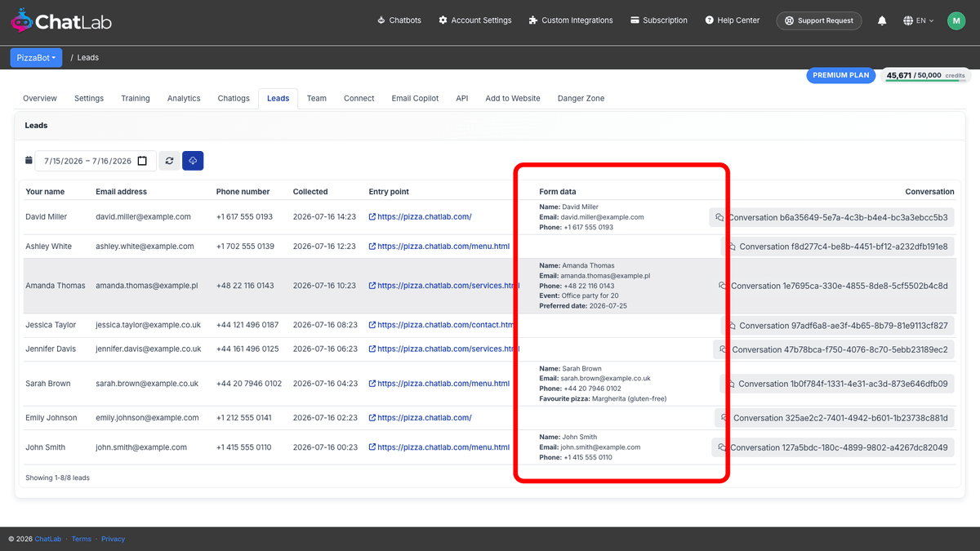Open conversation 1e7695ca for Amanda Thomas
Screen dimensions: 980x551
pyautogui.click(x=833, y=286)
